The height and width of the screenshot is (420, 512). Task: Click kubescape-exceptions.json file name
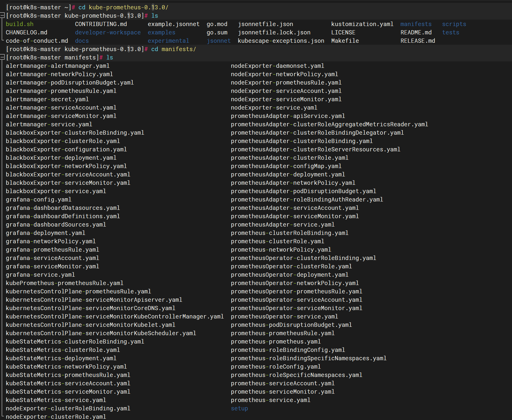point(281,41)
